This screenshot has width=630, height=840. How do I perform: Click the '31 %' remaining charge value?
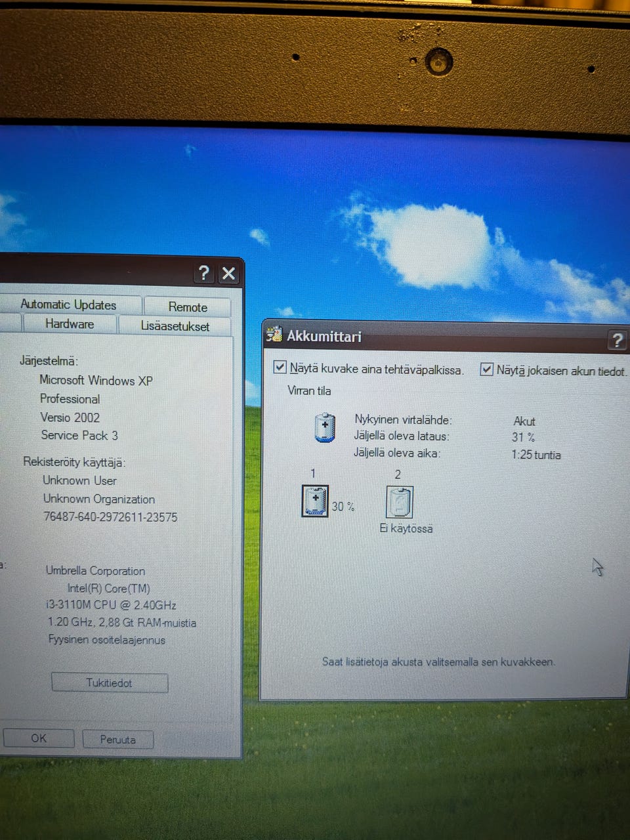524,437
